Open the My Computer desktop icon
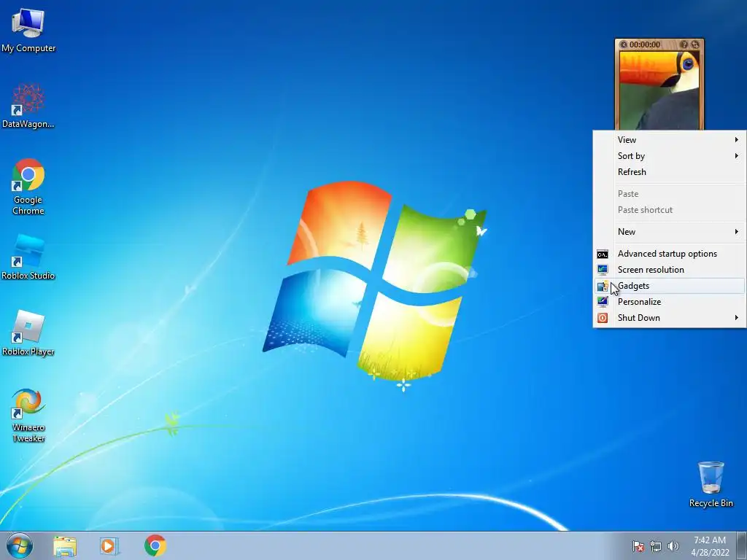The width and height of the screenshot is (747, 560). [28, 30]
